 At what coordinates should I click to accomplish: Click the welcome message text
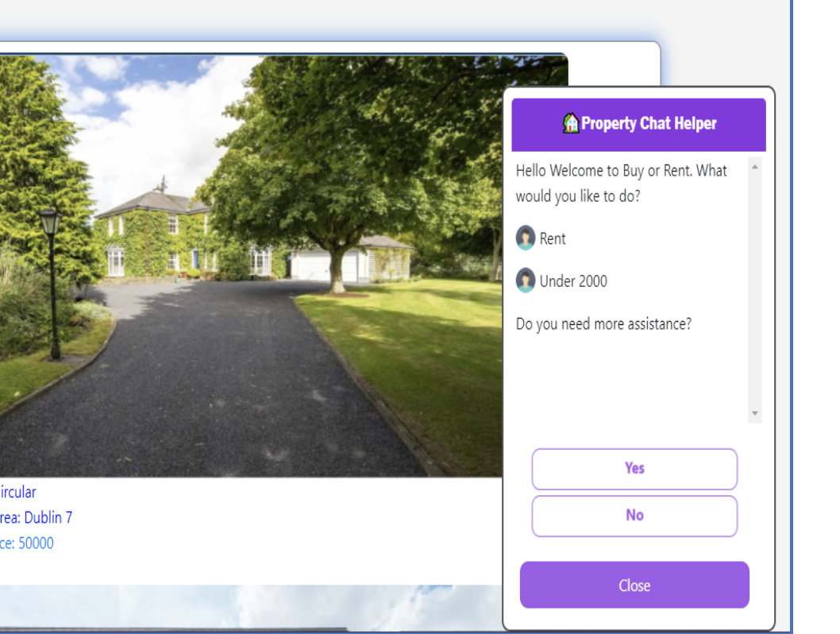622,184
